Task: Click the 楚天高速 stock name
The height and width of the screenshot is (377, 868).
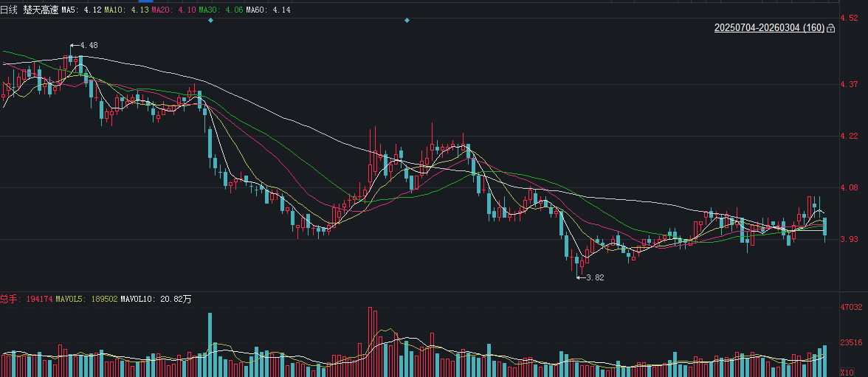Action: pos(38,10)
